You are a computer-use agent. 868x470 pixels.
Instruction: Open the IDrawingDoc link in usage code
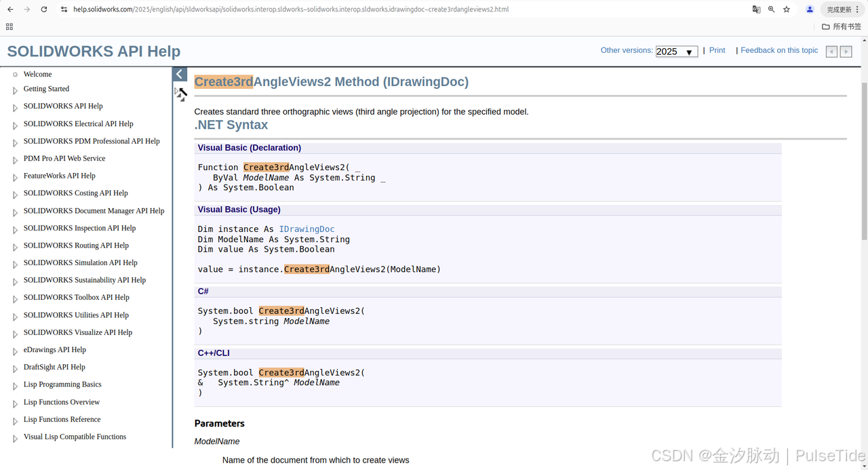pyautogui.click(x=307, y=229)
